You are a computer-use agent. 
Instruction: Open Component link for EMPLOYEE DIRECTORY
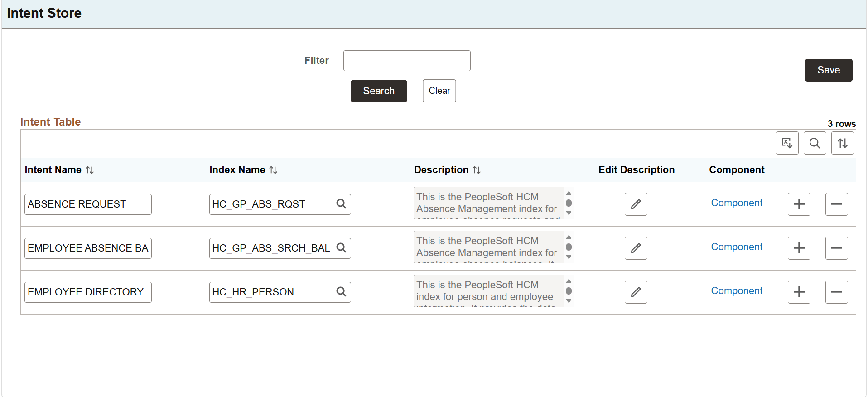pyautogui.click(x=737, y=291)
